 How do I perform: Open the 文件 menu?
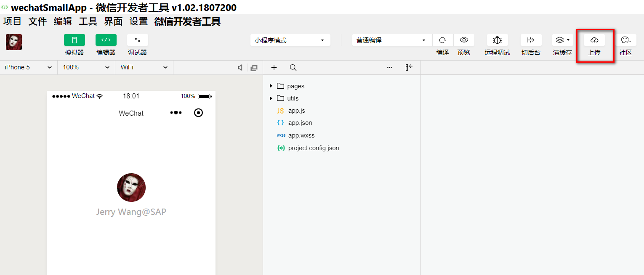point(38,21)
